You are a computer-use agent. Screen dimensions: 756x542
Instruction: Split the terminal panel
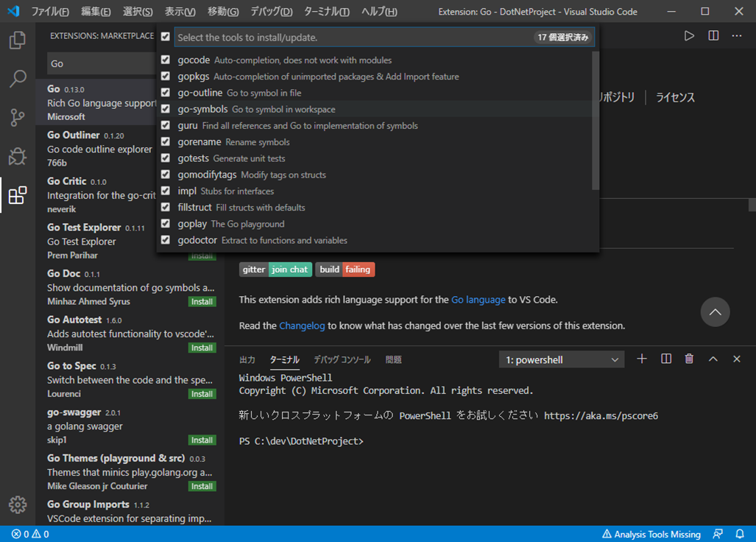pyautogui.click(x=666, y=359)
